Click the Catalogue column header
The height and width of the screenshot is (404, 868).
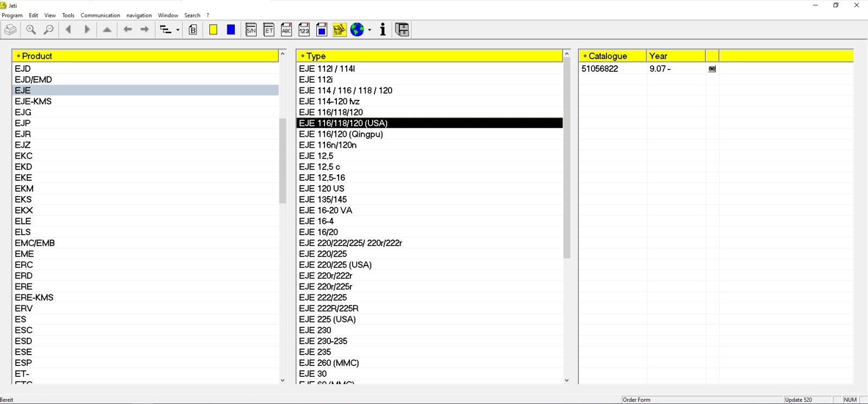click(x=612, y=56)
